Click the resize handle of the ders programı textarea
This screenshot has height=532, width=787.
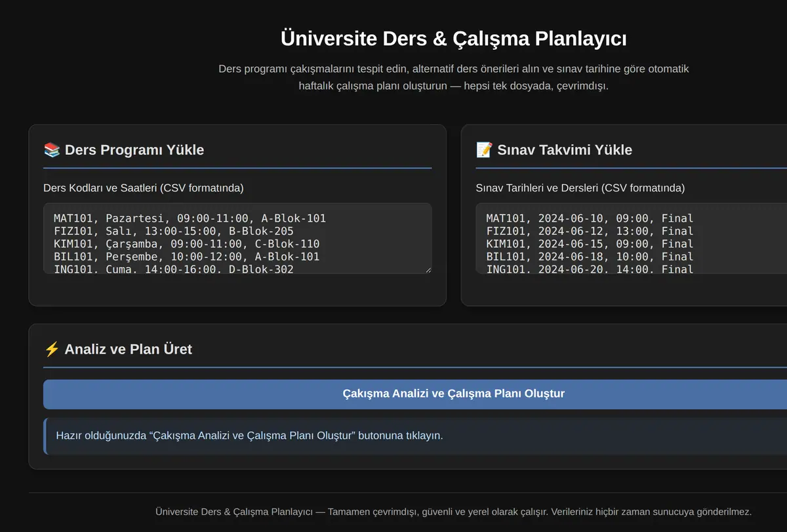(428, 270)
